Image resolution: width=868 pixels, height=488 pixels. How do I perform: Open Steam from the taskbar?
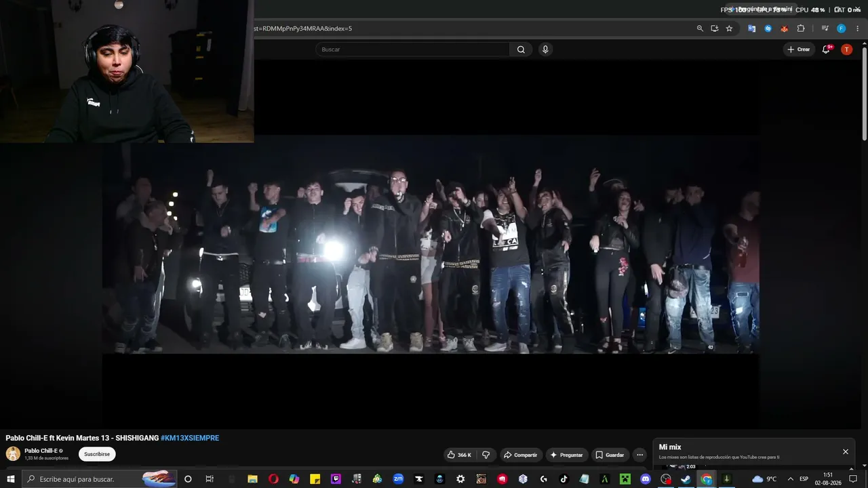tap(686, 479)
